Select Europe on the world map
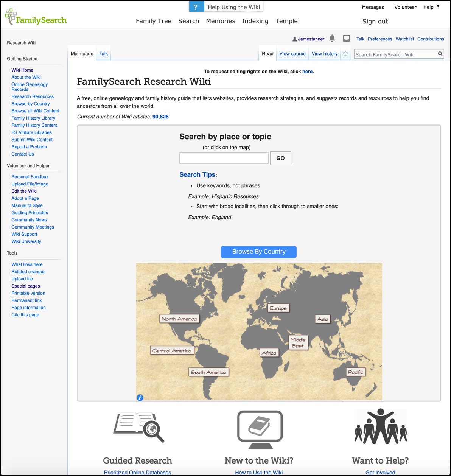Screen dimensions: 451x476 (278, 308)
